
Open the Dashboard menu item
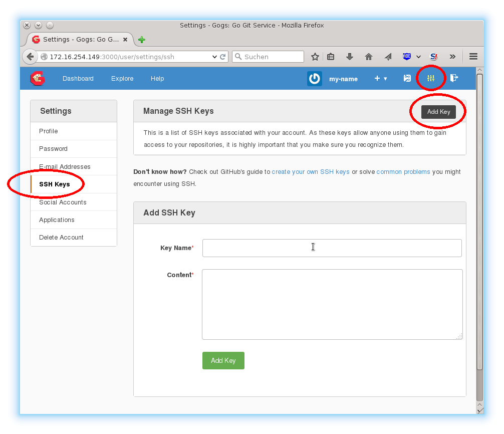pos(78,78)
